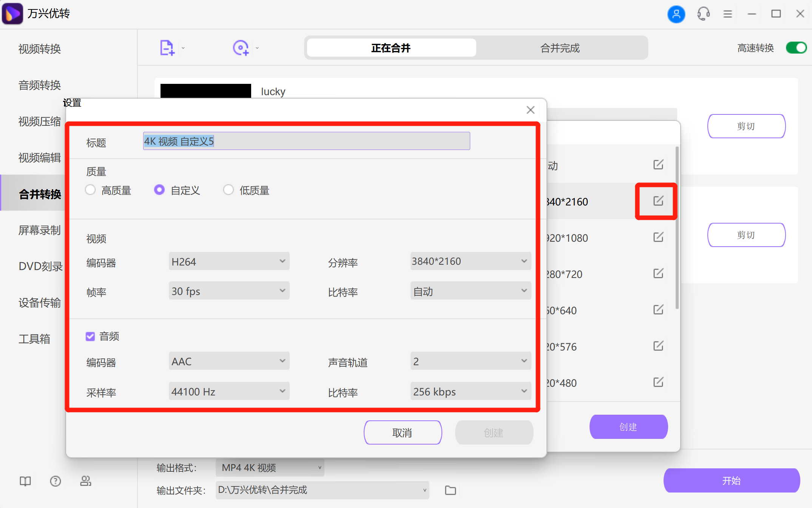Screen dimensions: 812x508
Task: Open the 分辨率 resolution dropdown
Action: 470,261
